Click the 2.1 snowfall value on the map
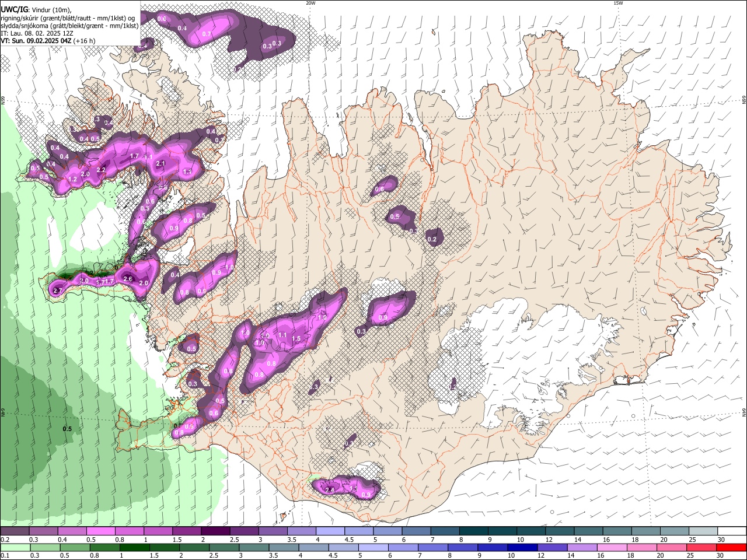The width and height of the screenshot is (747, 560). (x=161, y=163)
